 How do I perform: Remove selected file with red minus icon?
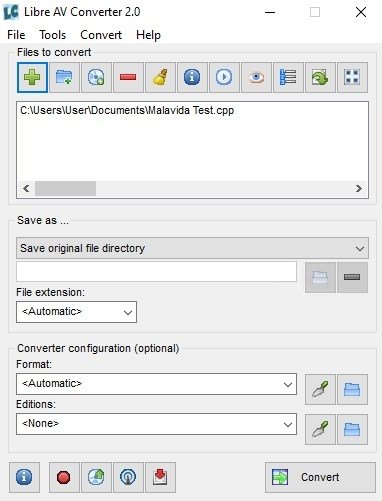tap(128, 77)
